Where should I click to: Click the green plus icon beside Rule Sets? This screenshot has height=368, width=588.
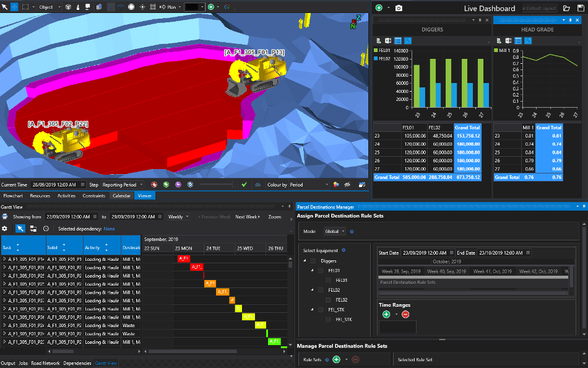pyautogui.click(x=336, y=360)
